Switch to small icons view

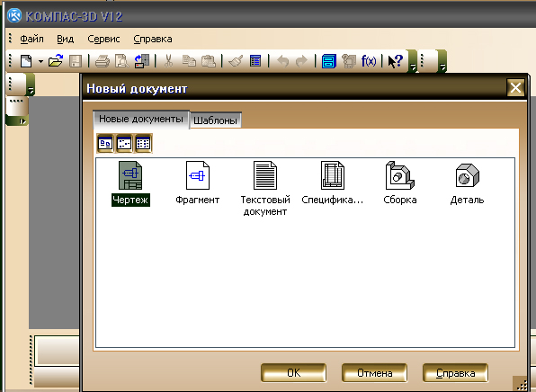(x=124, y=143)
